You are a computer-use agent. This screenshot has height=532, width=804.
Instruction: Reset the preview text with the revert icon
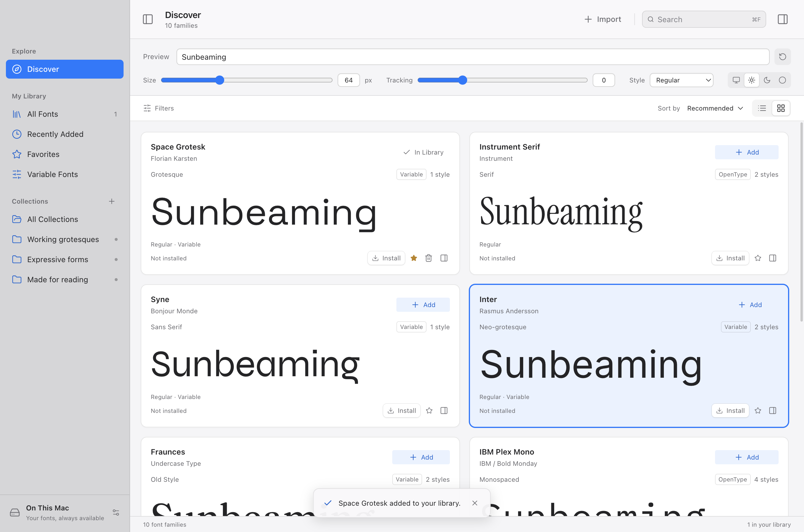point(782,57)
